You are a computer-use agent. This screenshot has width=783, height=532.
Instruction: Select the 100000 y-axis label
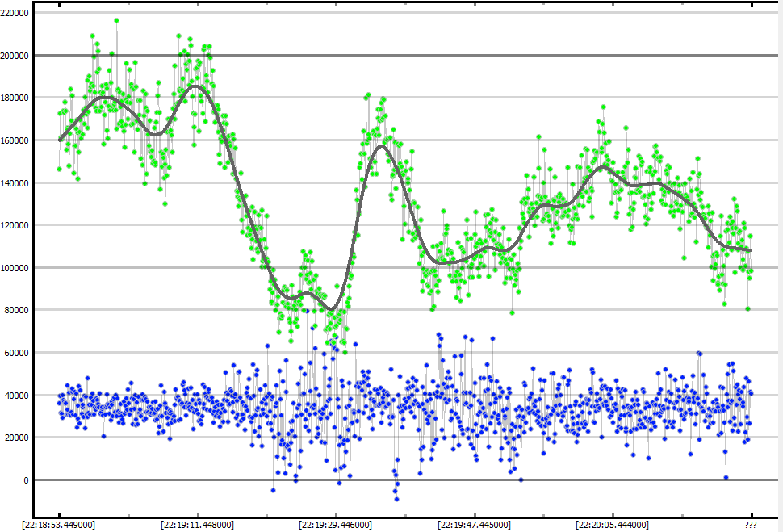pos(16,268)
